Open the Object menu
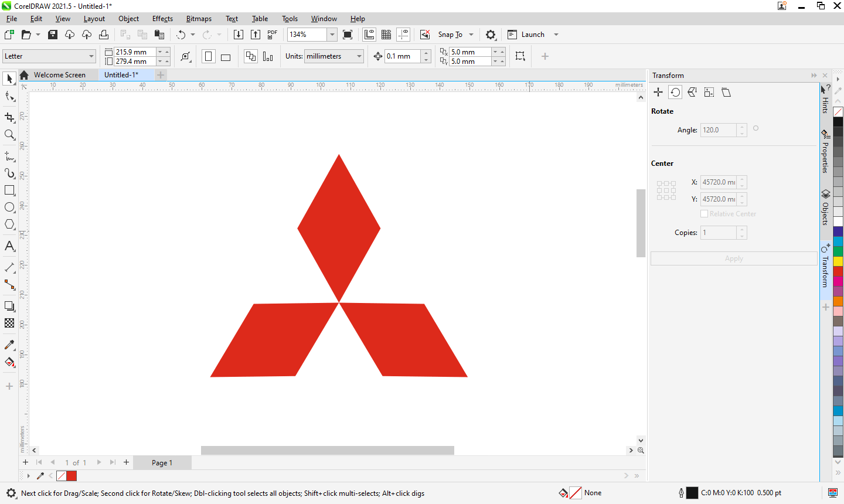The width and height of the screenshot is (844, 504). click(x=128, y=19)
